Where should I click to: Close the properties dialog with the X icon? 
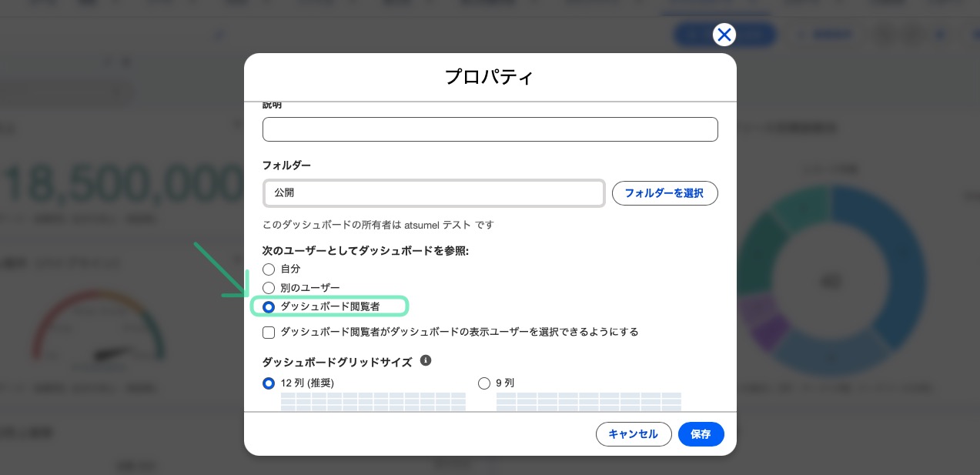[x=724, y=35]
